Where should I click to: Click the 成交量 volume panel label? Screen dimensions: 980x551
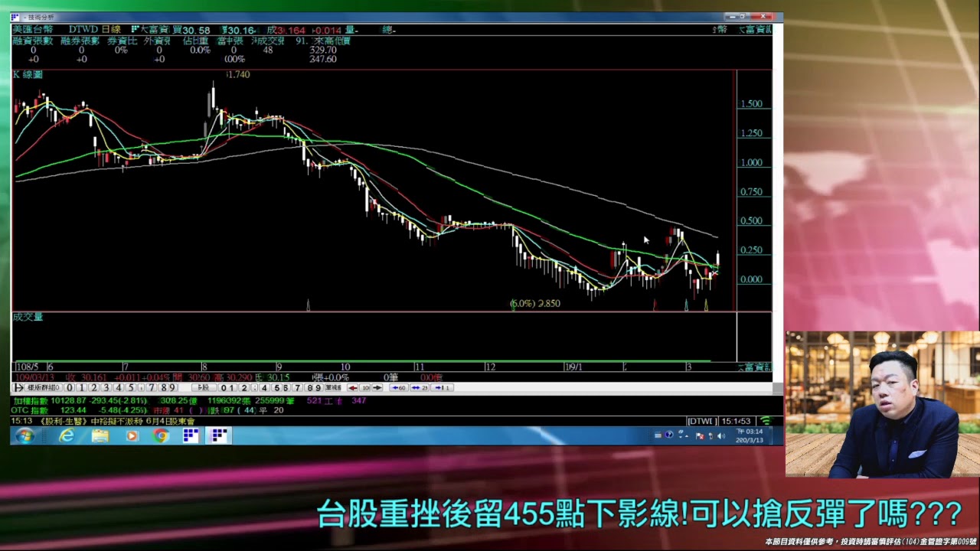click(28, 317)
